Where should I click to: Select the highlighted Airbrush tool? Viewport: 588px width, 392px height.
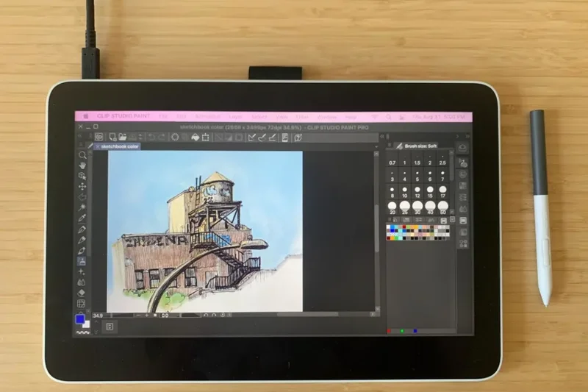[82, 261]
